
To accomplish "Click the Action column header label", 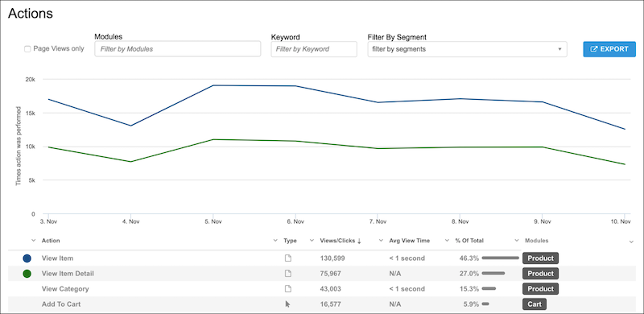I will click(x=51, y=241).
